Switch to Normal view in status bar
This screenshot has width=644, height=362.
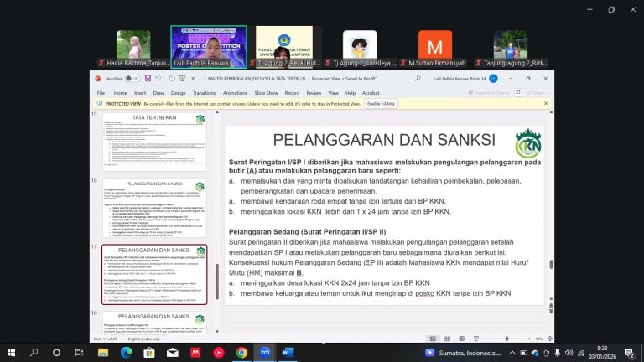point(431,339)
